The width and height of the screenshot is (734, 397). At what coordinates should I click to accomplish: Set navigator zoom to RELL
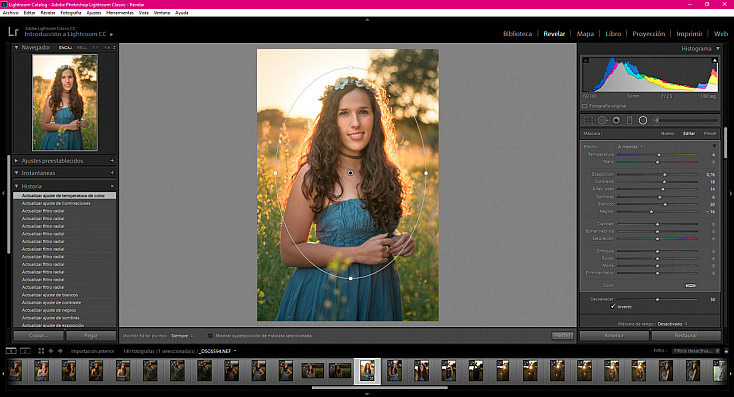click(x=82, y=48)
